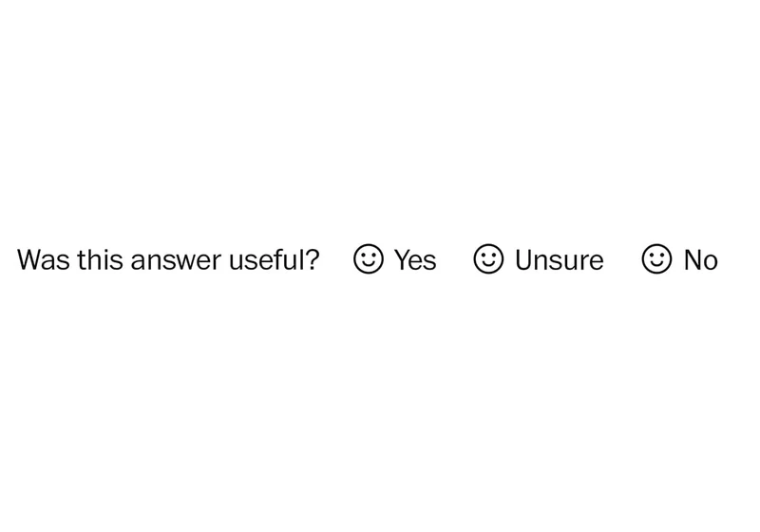
Task: Select the No feedback option label
Action: [x=701, y=260]
